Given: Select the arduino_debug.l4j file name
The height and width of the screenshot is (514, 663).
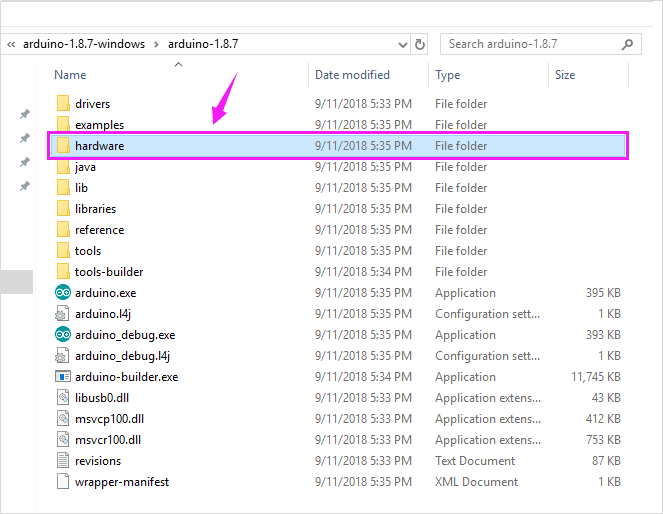Looking at the screenshot, I should [x=122, y=356].
